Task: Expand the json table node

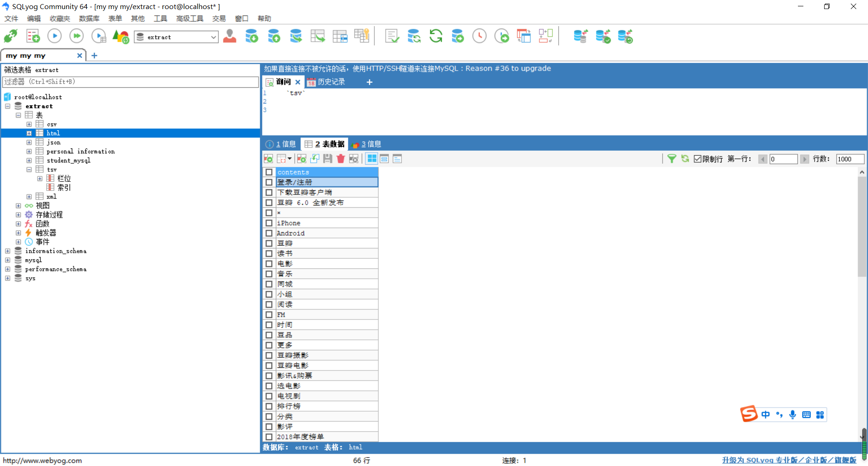Action: (29, 143)
